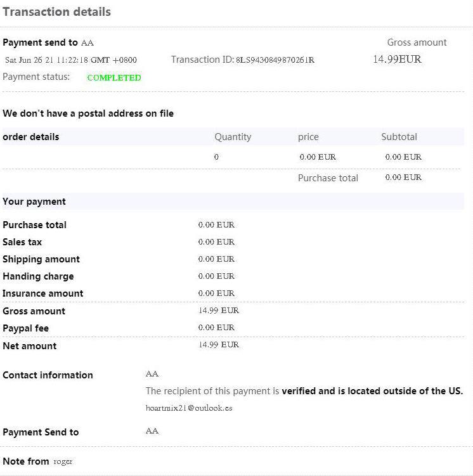The width and height of the screenshot is (473, 476).
Task: Click the transaction ID number 8LS9430849870261R
Action: coord(275,60)
